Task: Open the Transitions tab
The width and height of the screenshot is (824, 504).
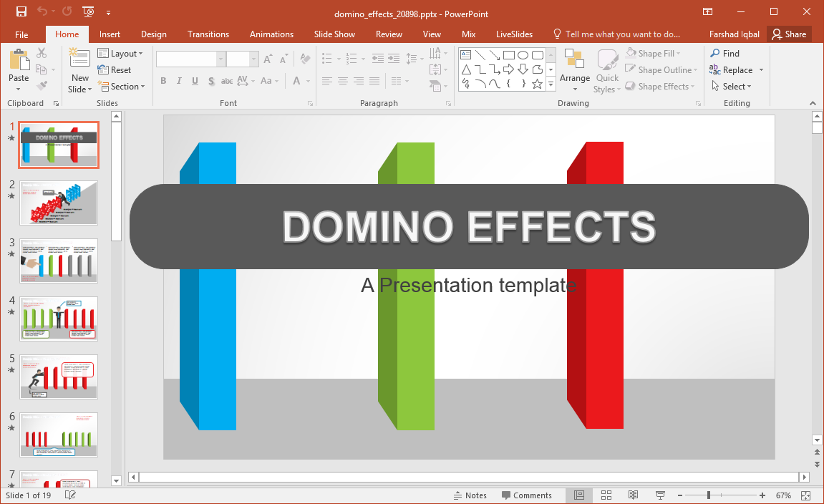Action: 208,34
